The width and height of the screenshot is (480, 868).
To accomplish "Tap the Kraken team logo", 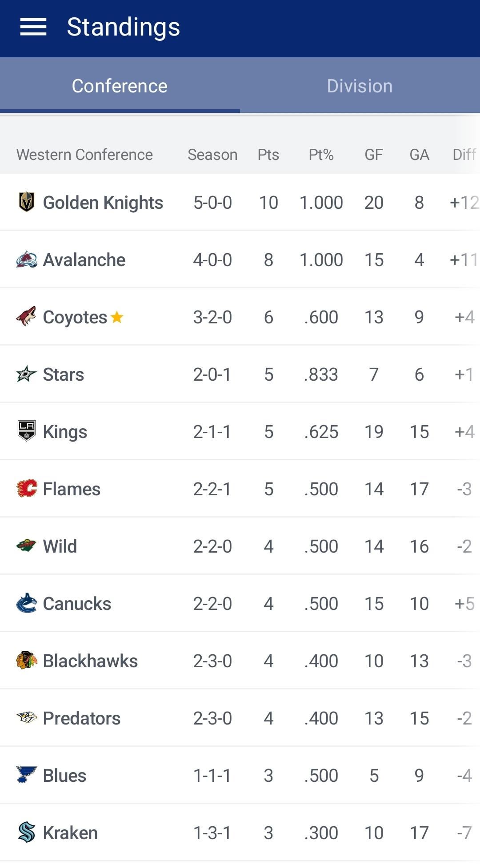I will pyautogui.click(x=27, y=832).
